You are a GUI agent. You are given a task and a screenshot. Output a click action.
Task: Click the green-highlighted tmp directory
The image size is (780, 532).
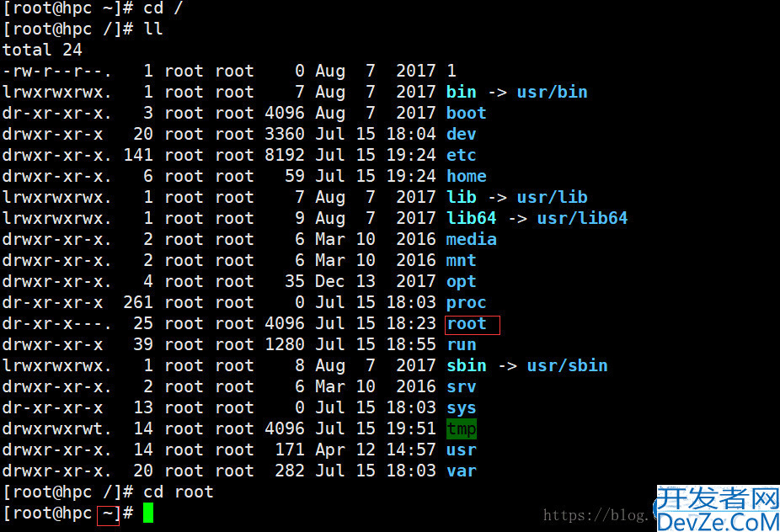click(x=462, y=429)
